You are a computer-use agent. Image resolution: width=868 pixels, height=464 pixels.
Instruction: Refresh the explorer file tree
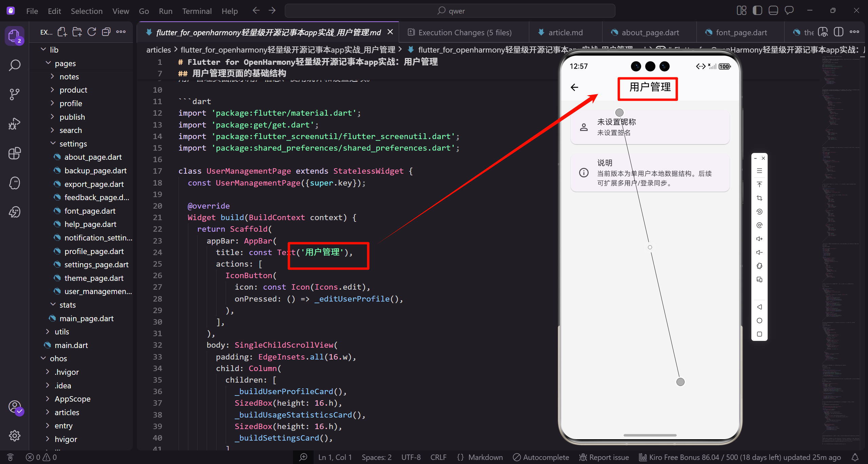click(92, 32)
